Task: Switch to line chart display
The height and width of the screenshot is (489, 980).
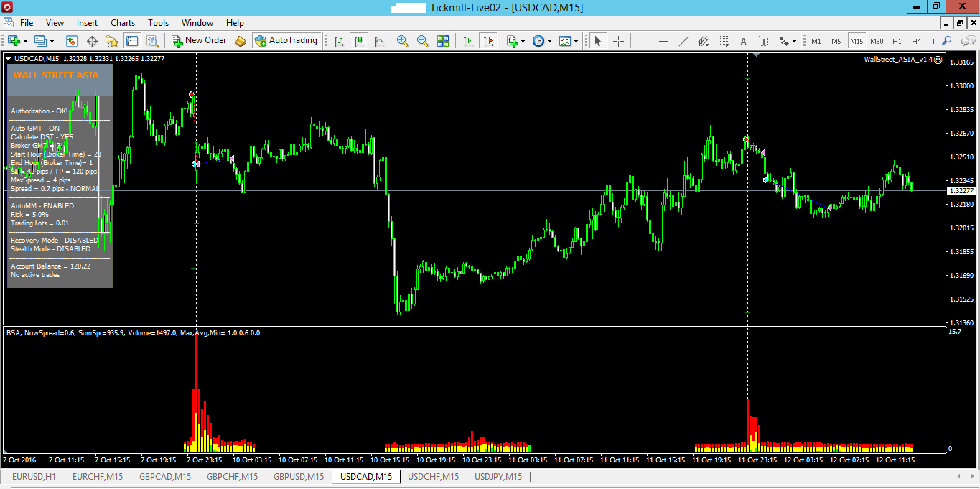Action: click(x=379, y=41)
